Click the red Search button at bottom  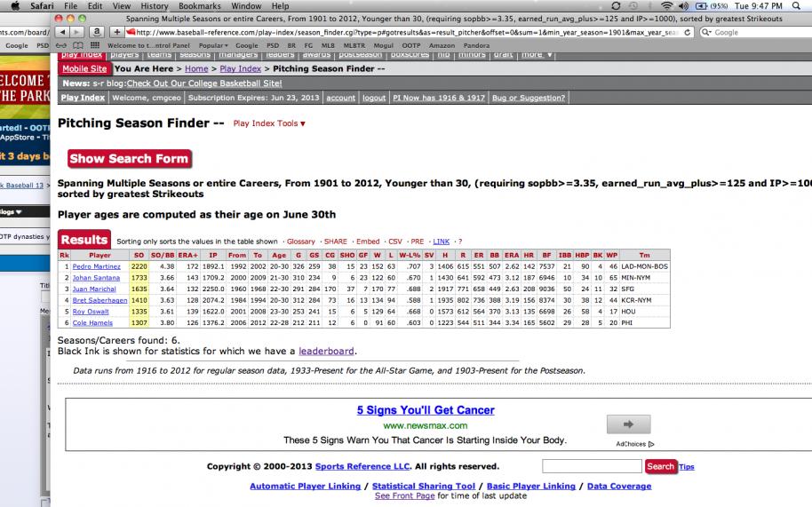[x=660, y=466]
